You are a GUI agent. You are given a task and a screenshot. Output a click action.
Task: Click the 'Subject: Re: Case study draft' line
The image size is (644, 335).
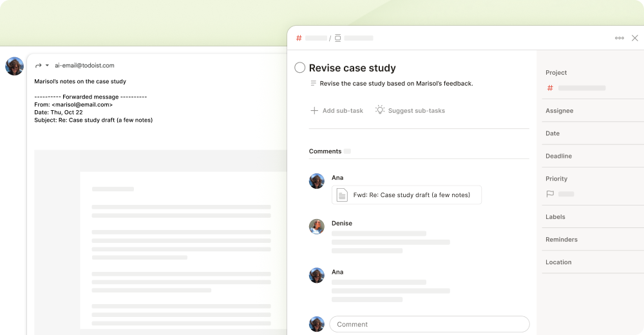coord(93,120)
